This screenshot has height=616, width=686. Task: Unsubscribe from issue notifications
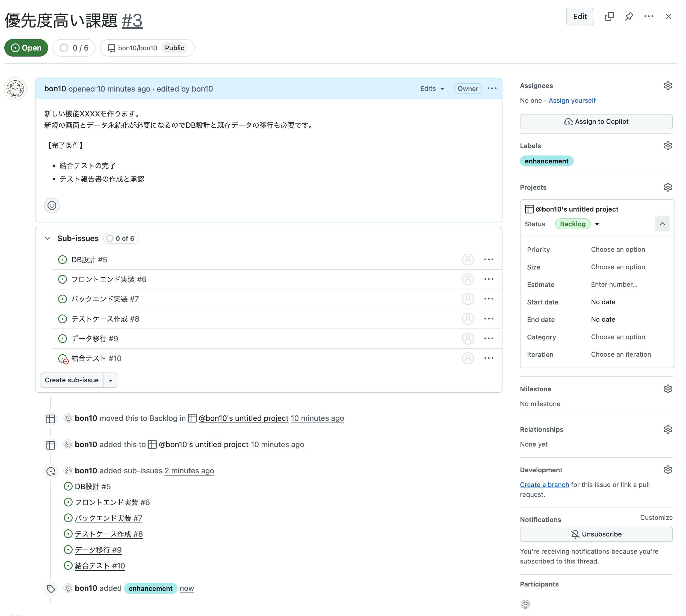596,534
